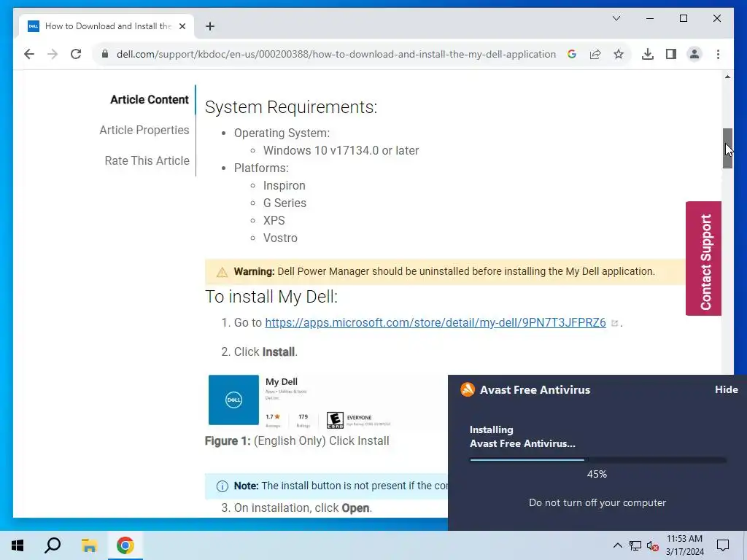Hide the Avast installer popup

pos(726,389)
